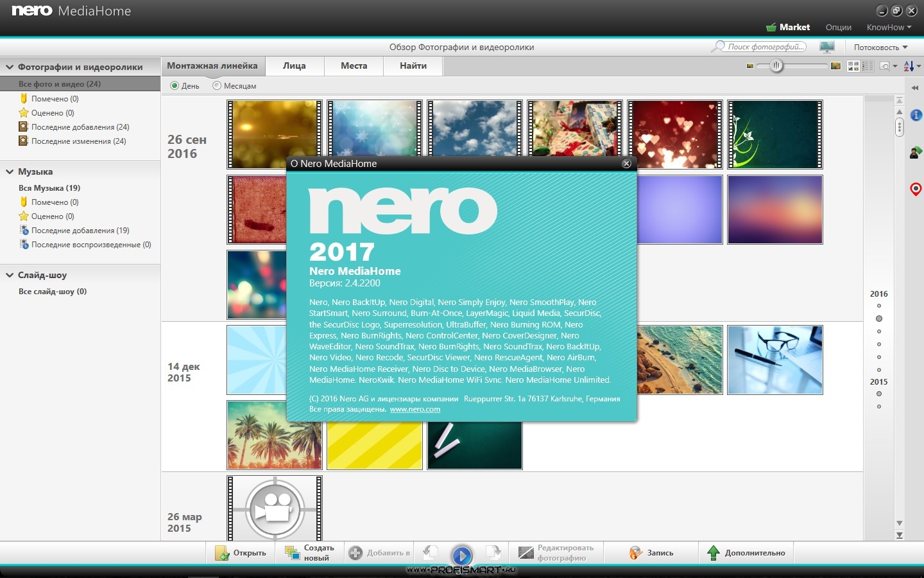Select Все фото и видео (24)

point(80,83)
